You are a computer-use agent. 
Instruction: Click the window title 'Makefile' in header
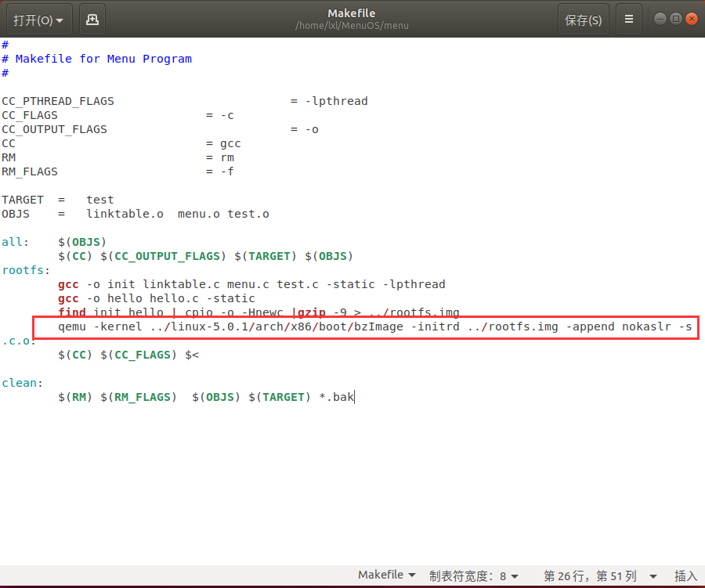pyautogui.click(x=352, y=13)
